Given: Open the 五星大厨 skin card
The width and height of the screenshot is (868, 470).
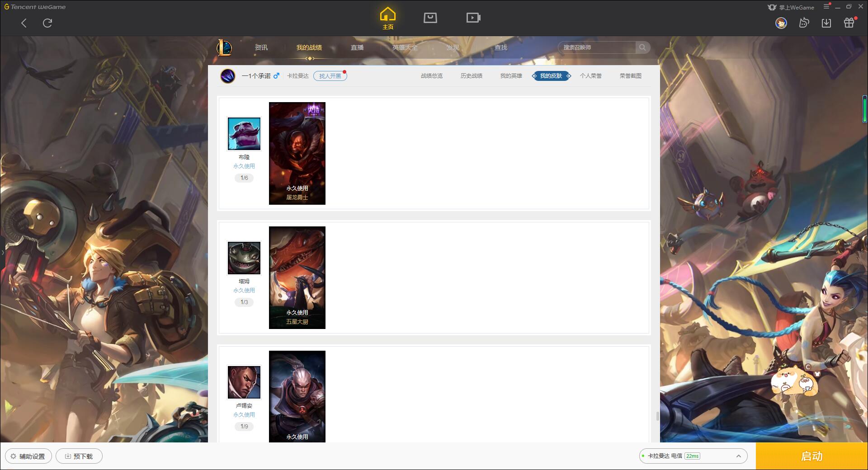Looking at the screenshot, I should [x=297, y=277].
